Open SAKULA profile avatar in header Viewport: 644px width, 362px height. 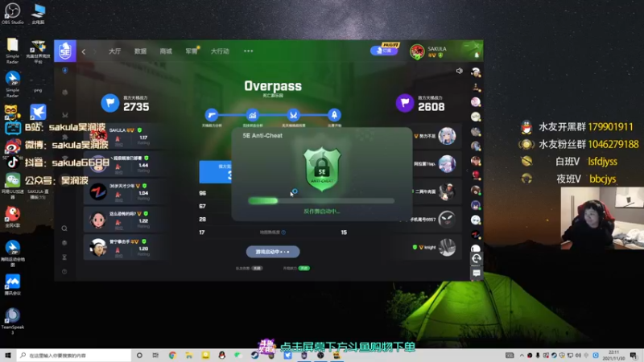(x=417, y=51)
